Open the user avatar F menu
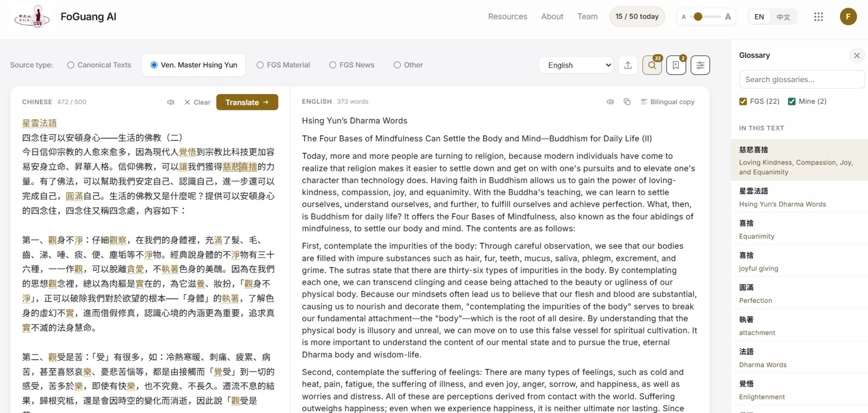 848,16
